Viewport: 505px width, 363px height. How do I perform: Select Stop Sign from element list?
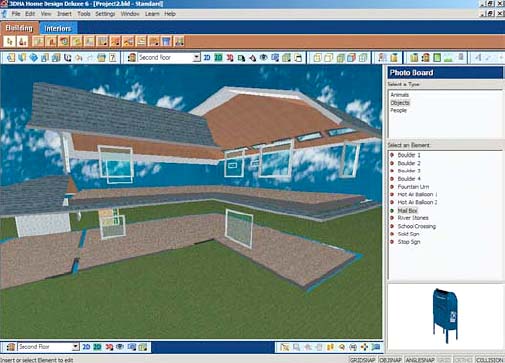(409, 242)
